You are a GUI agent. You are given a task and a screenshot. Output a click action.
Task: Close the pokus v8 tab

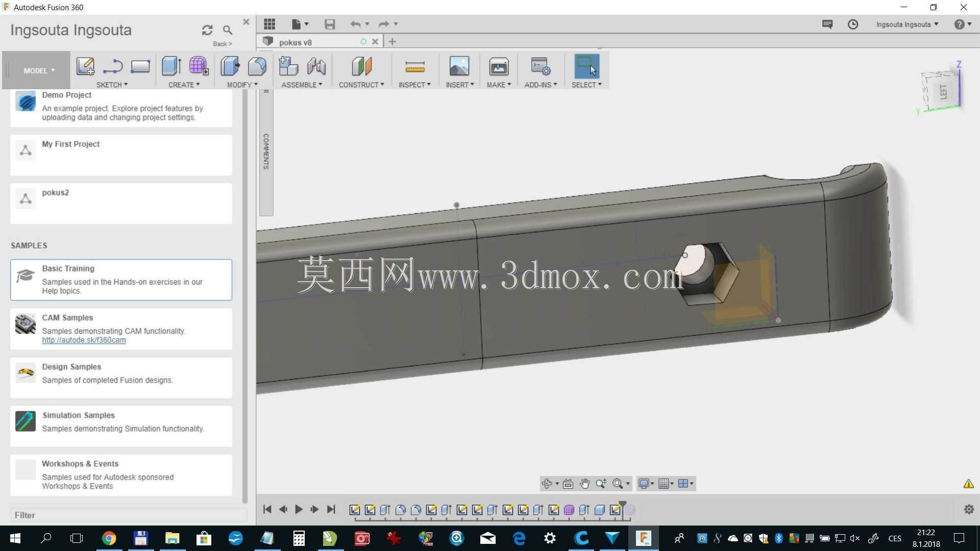[375, 42]
